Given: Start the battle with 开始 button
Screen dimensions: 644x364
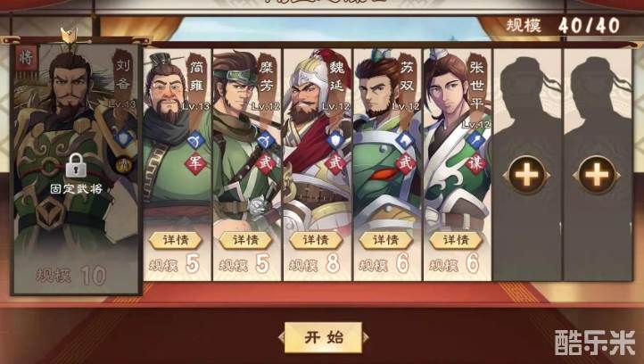Looking at the screenshot, I should pos(323,337).
